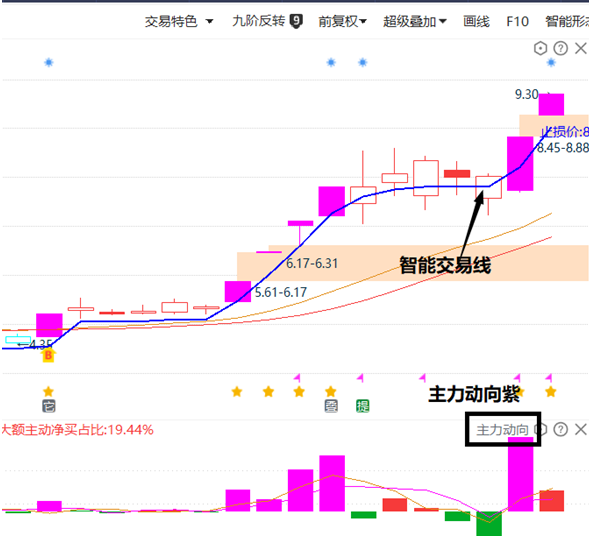
Task: Click the 主力动向 indicator label
Action: coord(502,430)
